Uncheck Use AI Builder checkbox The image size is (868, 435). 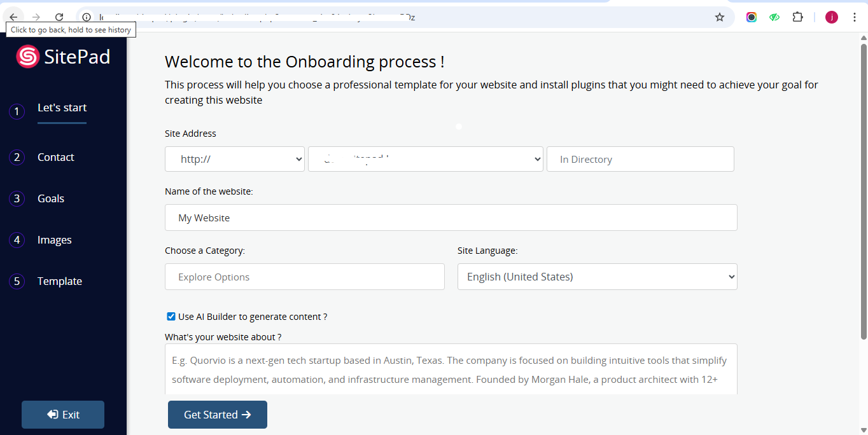coord(171,317)
